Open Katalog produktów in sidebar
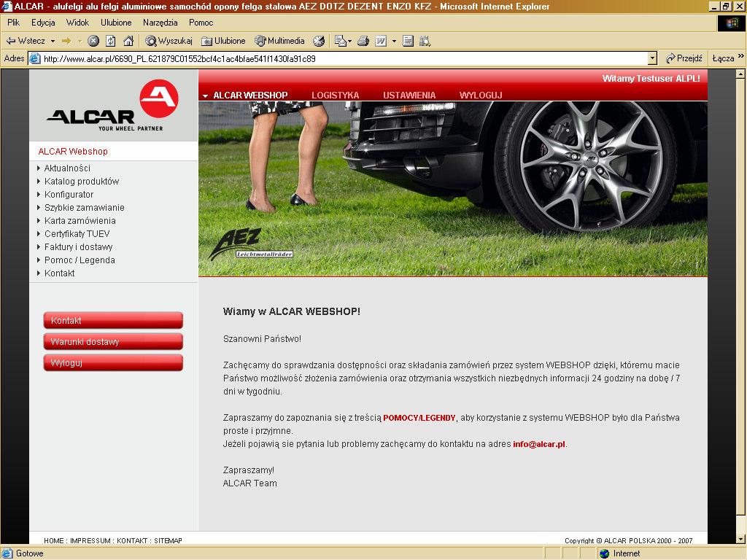Viewport: 747px width, 560px height. click(x=82, y=182)
